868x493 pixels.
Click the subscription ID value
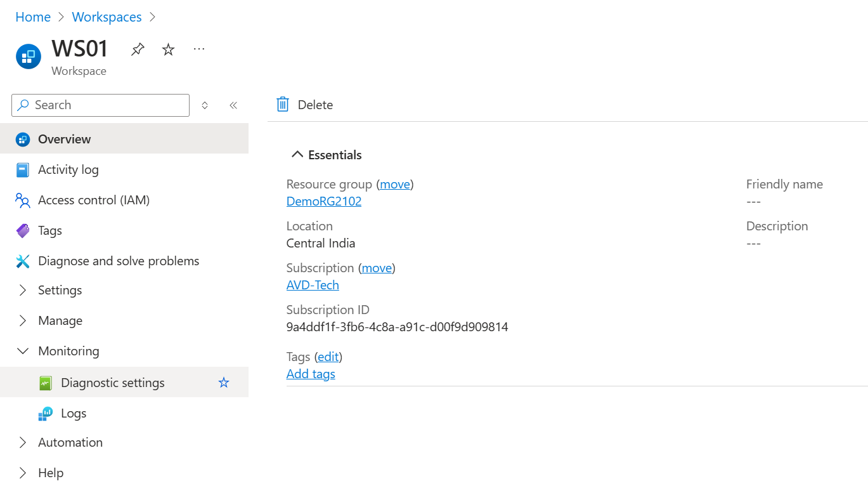[x=398, y=327]
